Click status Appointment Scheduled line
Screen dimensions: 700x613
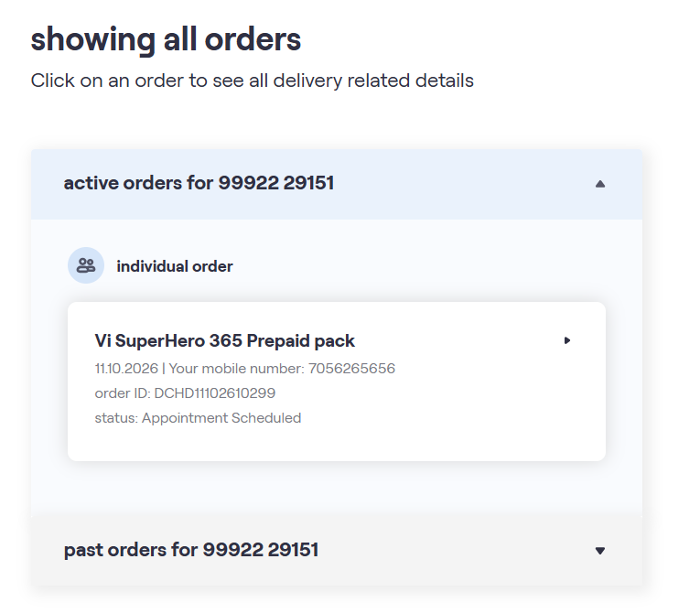(198, 418)
